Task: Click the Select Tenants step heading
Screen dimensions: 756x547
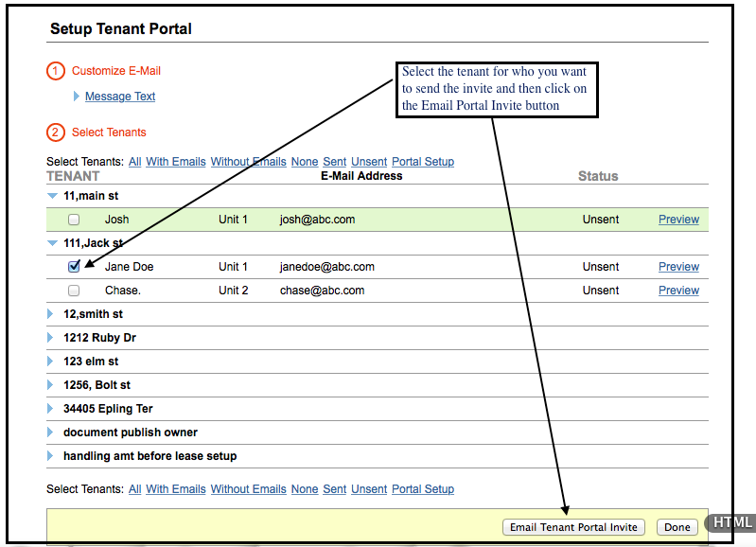Action: [x=109, y=132]
